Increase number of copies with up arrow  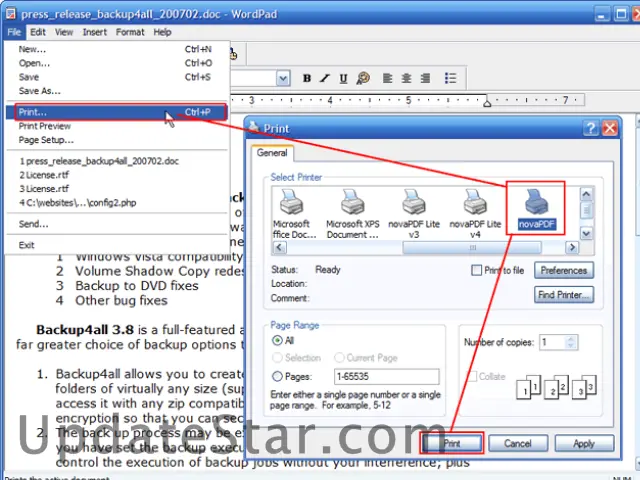tap(571, 339)
